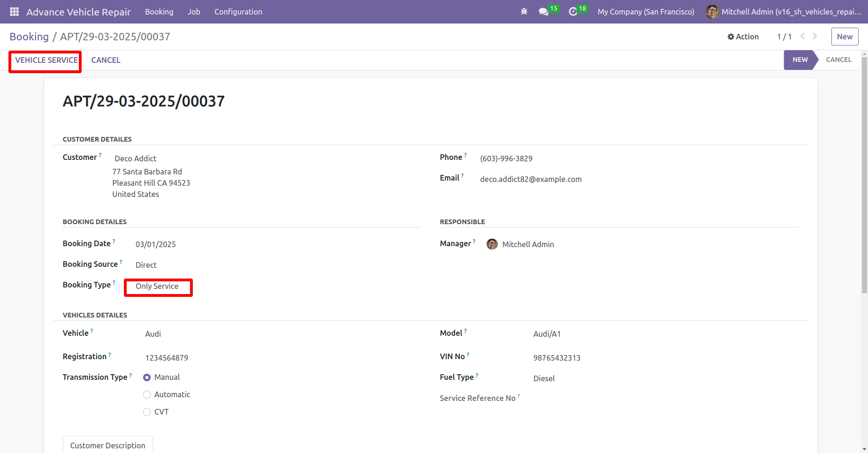This screenshot has height=453, width=868.
Task: Open the Action dropdown
Action: pyautogui.click(x=743, y=37)
